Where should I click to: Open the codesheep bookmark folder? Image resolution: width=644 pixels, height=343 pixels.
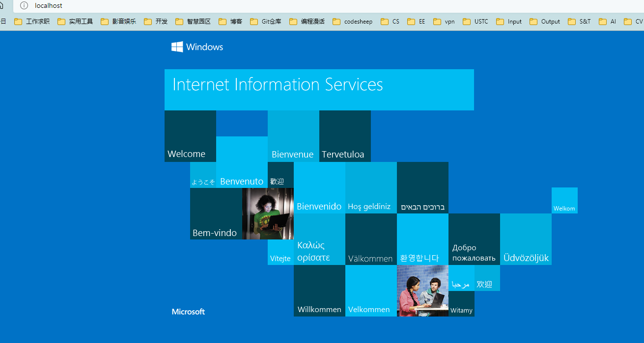point(353,22)
